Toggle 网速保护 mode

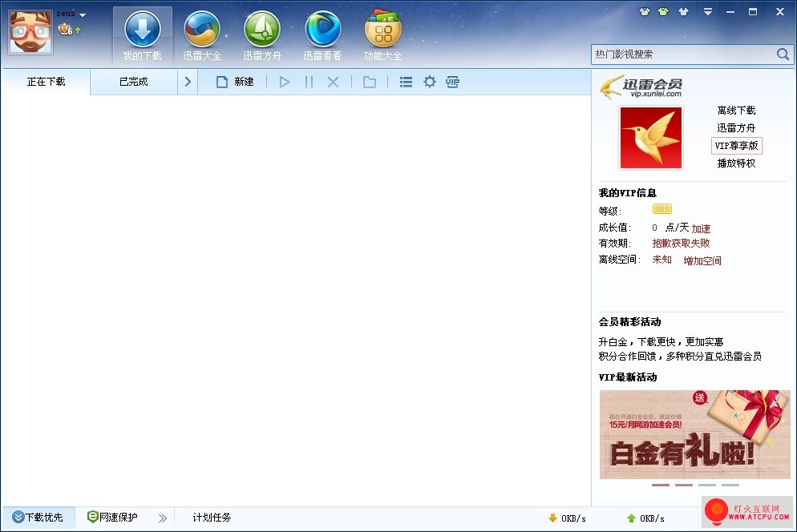112,518
